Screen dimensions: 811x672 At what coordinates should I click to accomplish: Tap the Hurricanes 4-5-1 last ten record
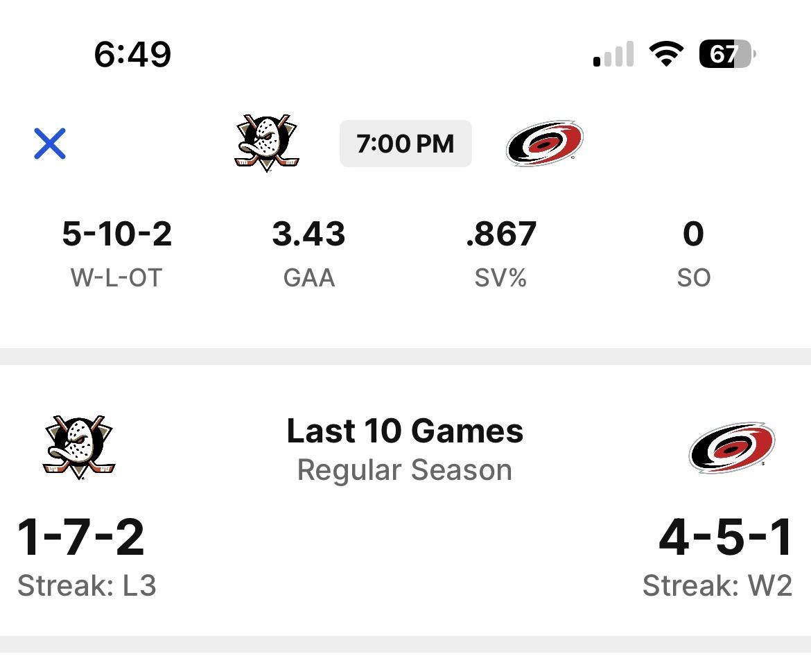(x=725, y=538)
